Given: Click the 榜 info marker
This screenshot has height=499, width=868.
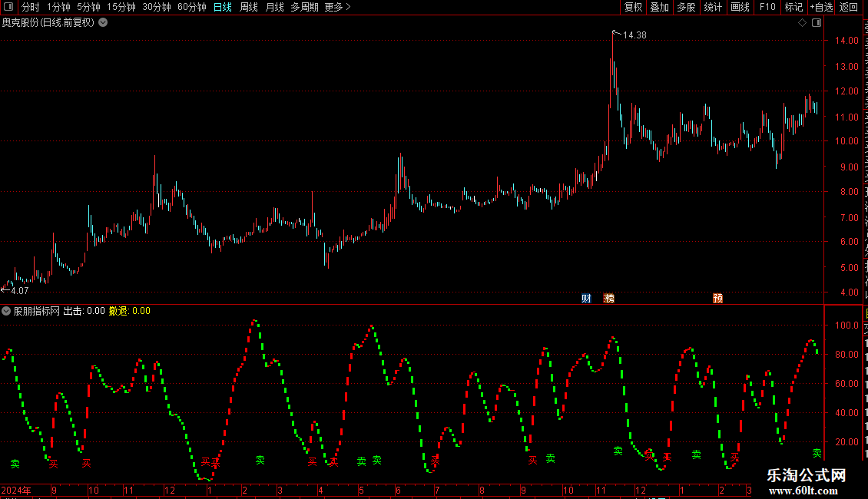Looking at the screenshot, I should click(x=609, y=299).
